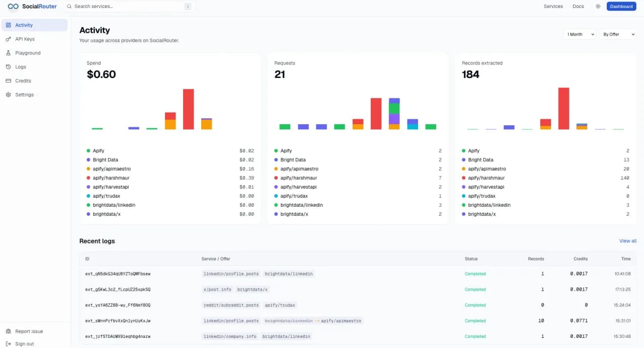This screenshot has height=348, width=644.
Task: Click the Status column header
Action: coord(471,259)
